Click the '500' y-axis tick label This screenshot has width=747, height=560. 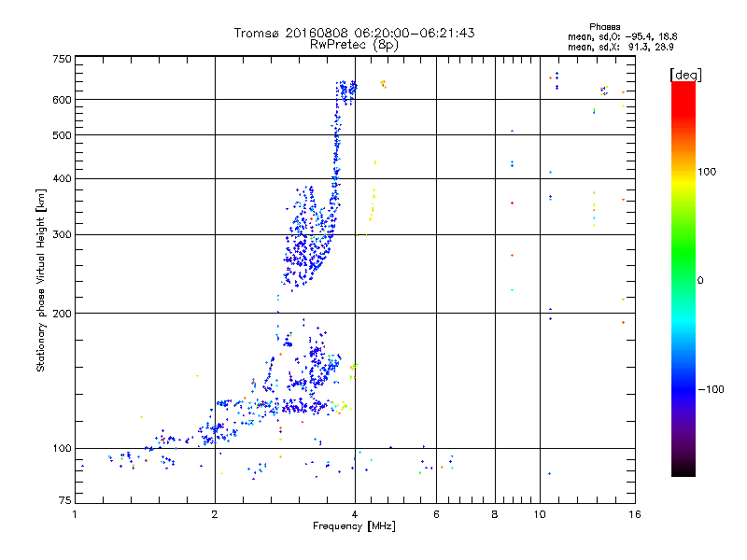[63, 135]
